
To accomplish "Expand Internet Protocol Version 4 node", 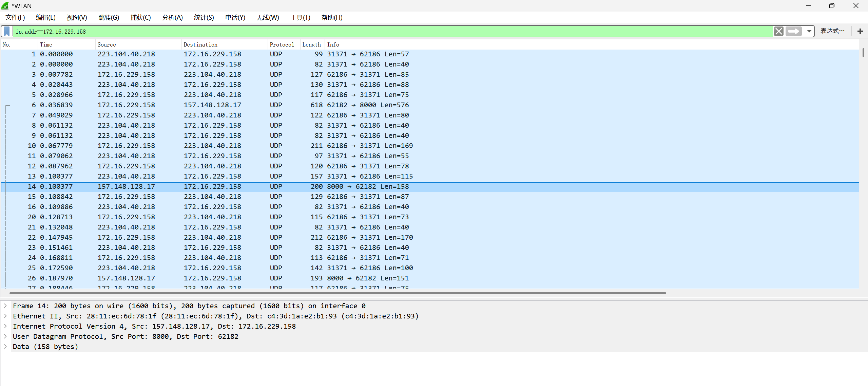I will tap(5, 326).
